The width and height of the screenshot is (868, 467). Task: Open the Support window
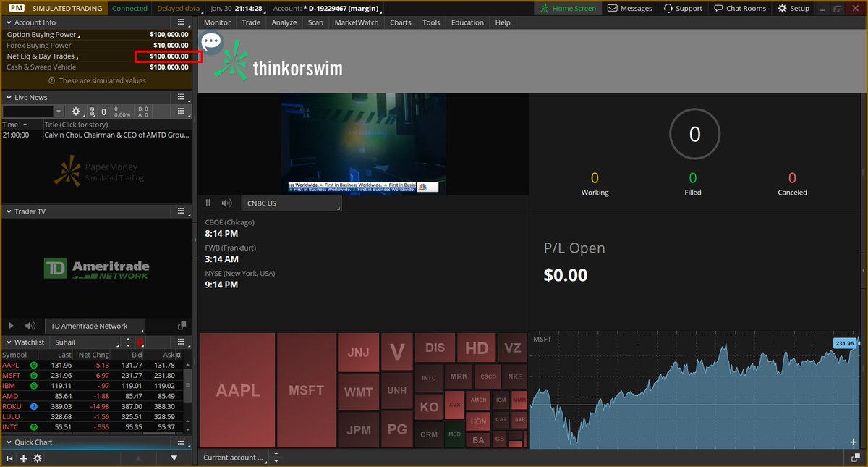click(x=681, y=9)
